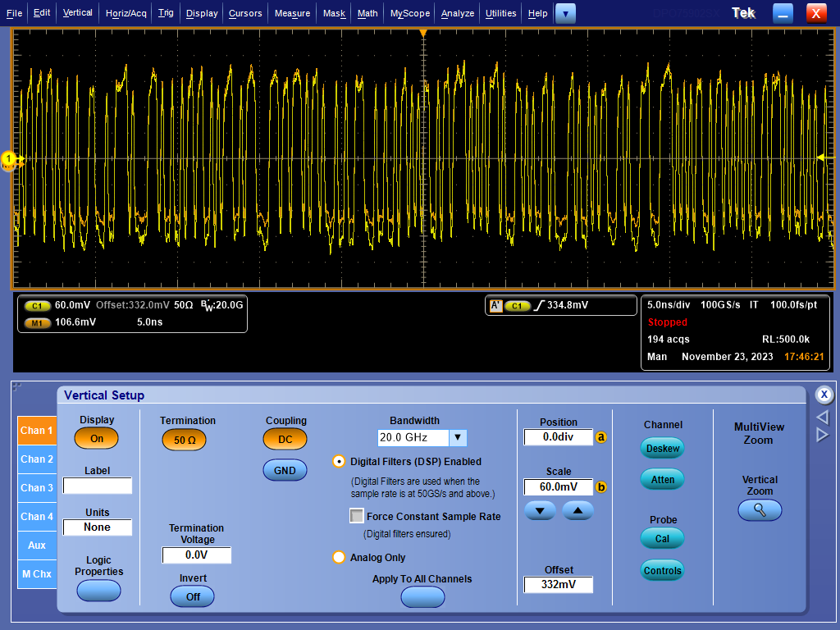Viewport: 840px width, 630px height.
Task: Click the channel Deskew button
Action: (x=662, y=449)
